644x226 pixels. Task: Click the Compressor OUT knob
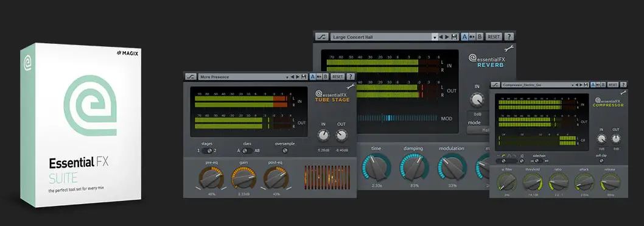tap(615, 139)
